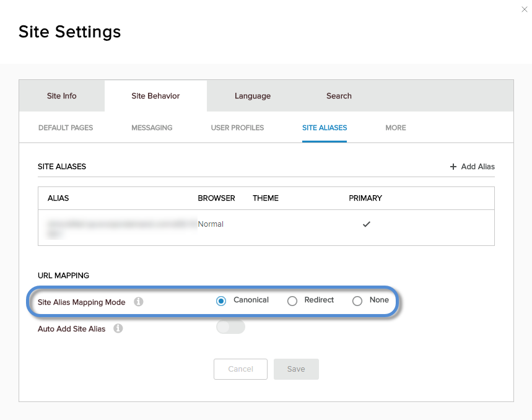
Task: Click the Save button
Action: pos(296,369)
